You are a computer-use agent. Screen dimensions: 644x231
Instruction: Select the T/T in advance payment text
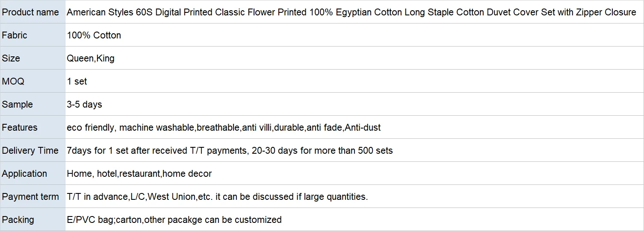tap(217, 197)
